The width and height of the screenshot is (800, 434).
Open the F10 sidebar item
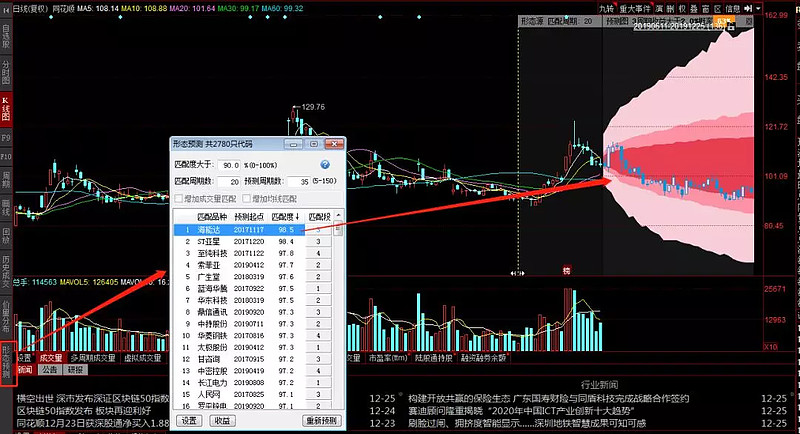point(6,156)
